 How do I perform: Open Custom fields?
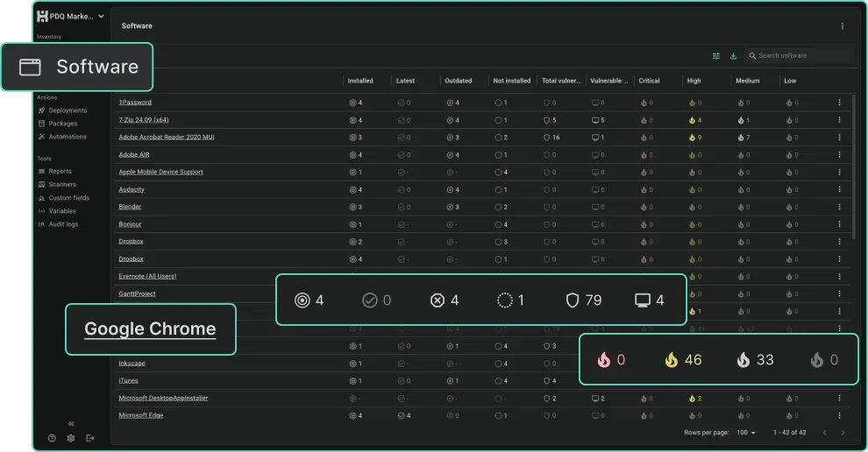64,198
